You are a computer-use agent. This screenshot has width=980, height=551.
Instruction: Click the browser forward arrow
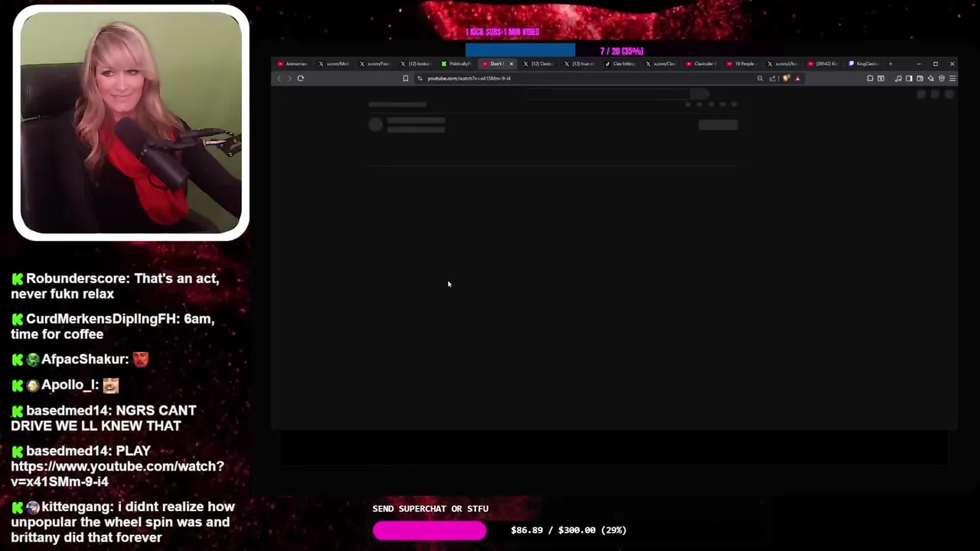coord(289,78)
